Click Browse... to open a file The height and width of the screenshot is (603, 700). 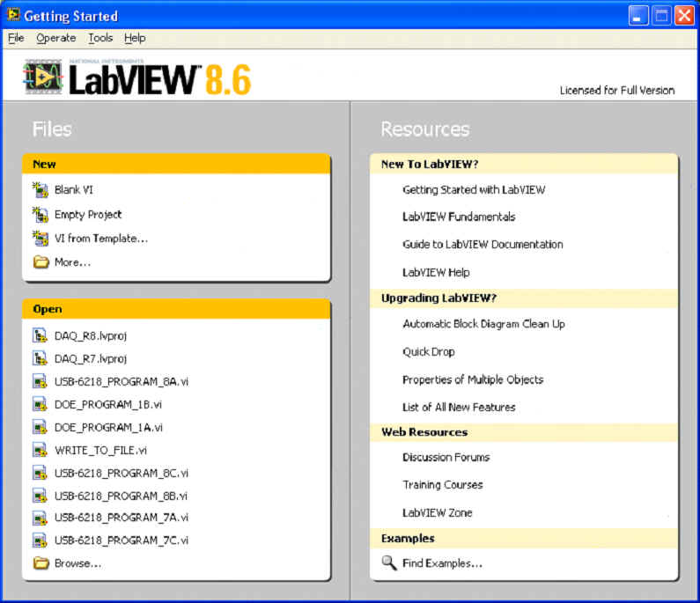point(77,563)
